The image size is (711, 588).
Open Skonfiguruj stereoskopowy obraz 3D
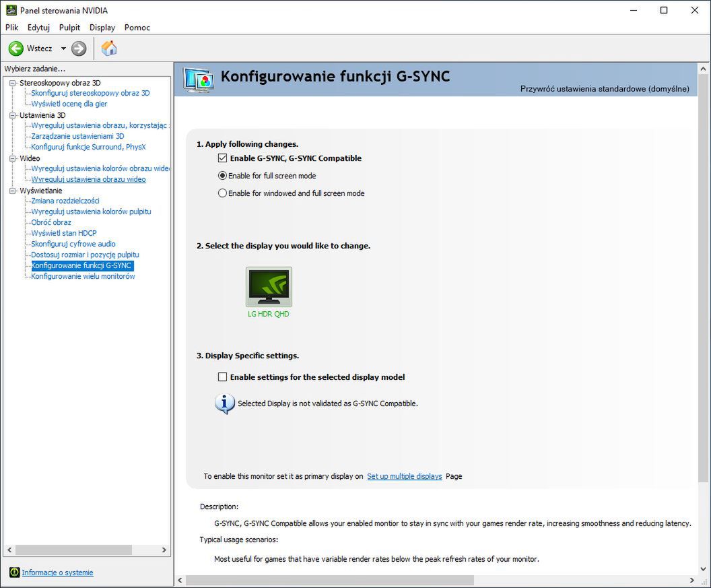pyautogui.click(x=90, y=93)
